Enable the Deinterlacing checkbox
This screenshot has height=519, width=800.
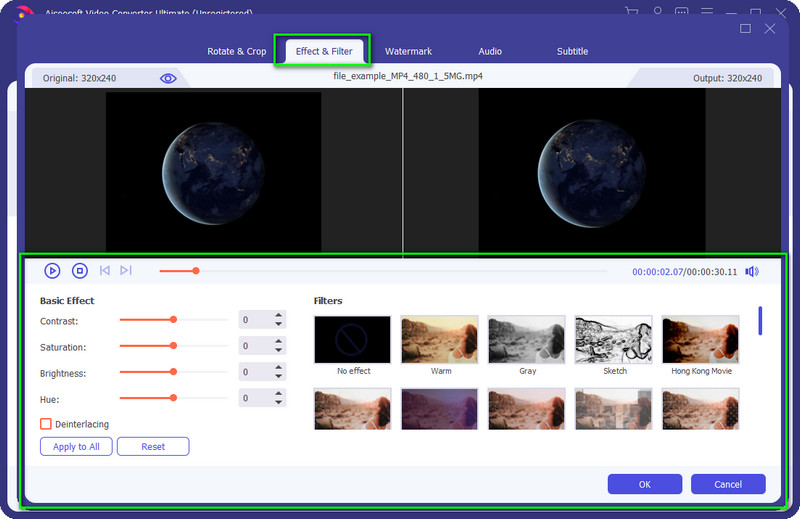[x=46, y=424]
